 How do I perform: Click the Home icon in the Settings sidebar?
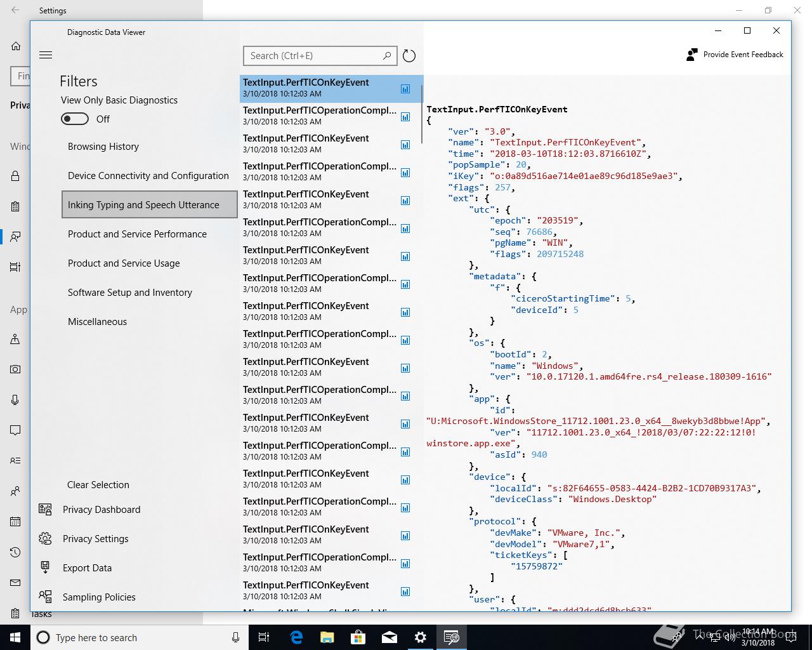16,46
